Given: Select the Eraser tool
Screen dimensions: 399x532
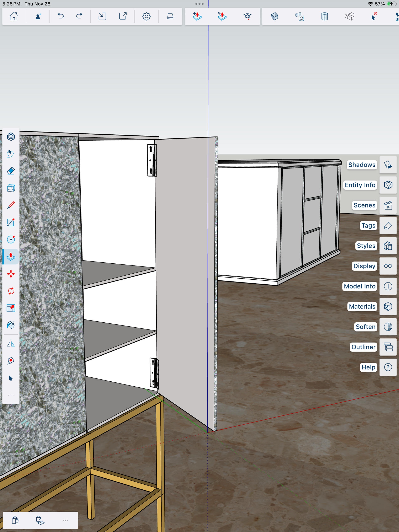Looking at the screenshot, I should point(11,171).
